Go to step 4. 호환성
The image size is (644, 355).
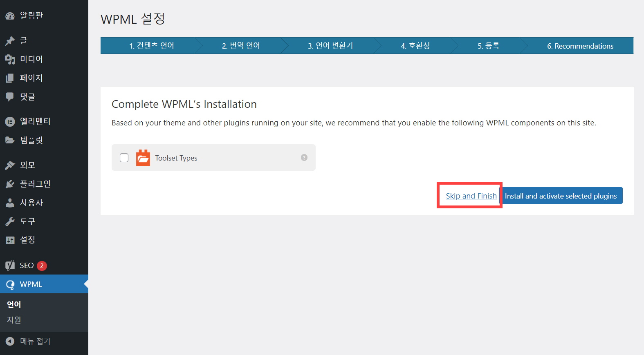coord(415,46)
